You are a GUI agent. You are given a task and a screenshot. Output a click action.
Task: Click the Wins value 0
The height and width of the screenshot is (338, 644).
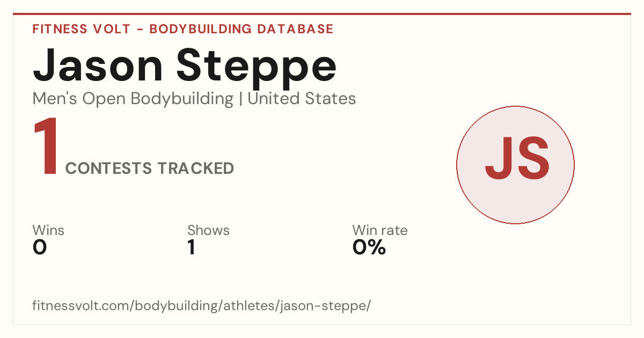point(40,247)
